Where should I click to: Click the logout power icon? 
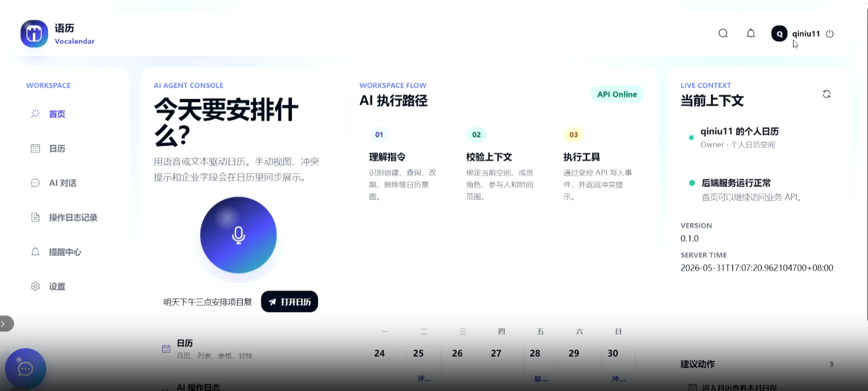click(x=830, y=33)
